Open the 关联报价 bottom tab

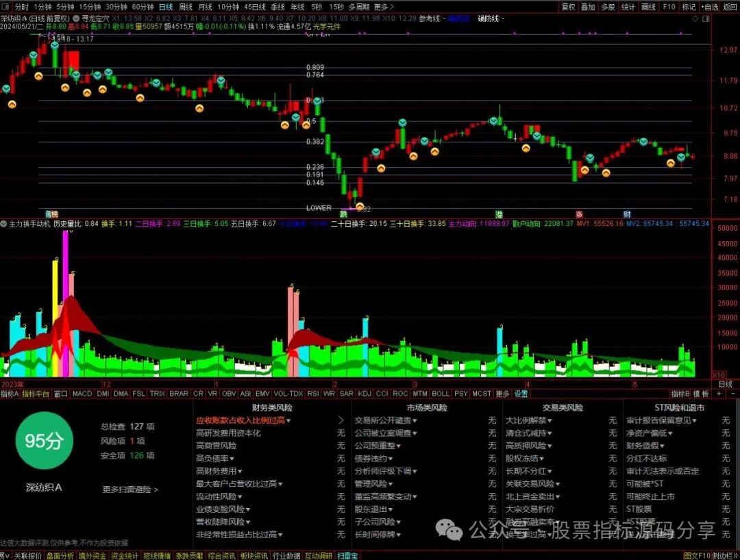(28, 556)
